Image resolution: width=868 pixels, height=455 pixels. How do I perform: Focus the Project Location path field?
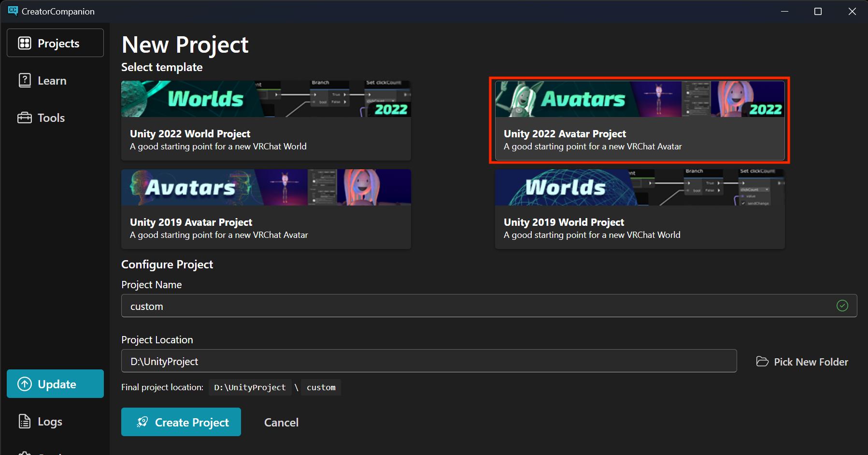tap(428, 361)
